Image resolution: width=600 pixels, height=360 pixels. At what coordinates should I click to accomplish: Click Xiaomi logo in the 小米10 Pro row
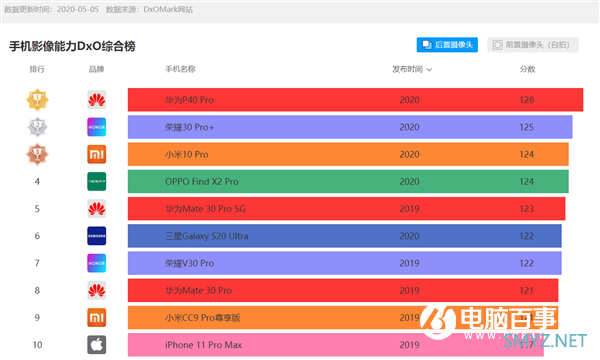[96, 154]
